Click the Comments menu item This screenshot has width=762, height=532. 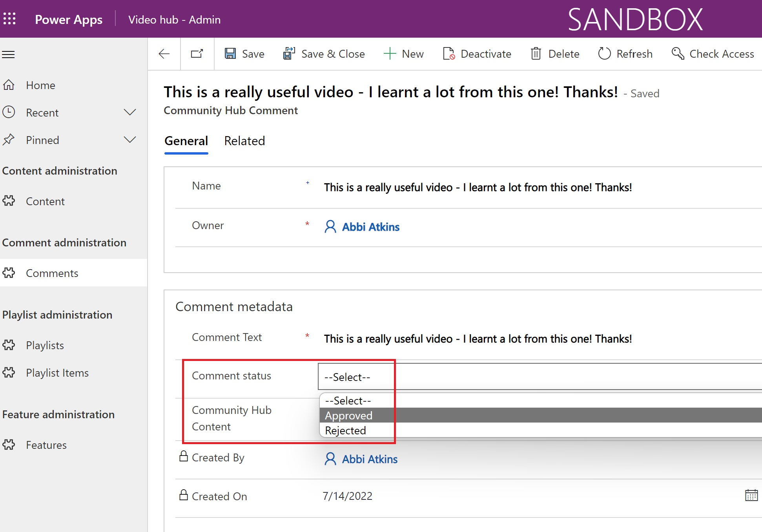51,273
